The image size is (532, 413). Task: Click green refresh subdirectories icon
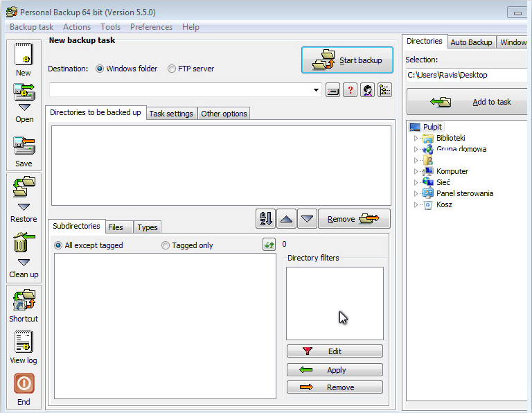pyautogui.click(x=269, y=245)
